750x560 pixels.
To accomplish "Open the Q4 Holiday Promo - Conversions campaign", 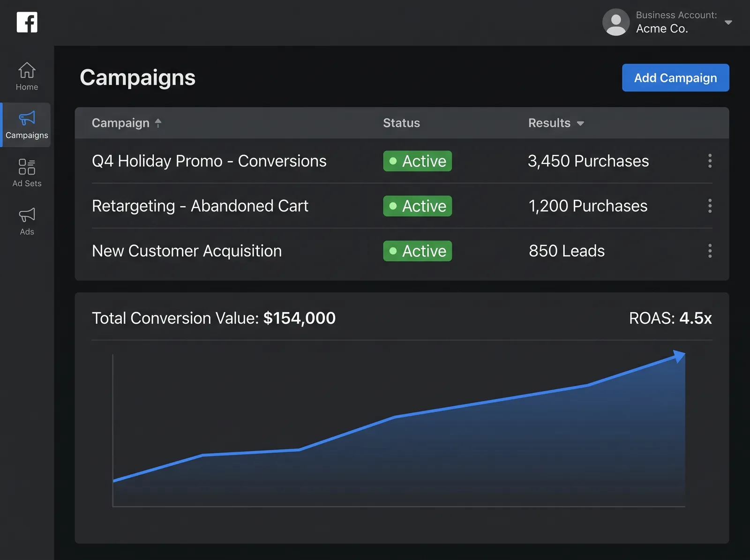I will (209, 161).
